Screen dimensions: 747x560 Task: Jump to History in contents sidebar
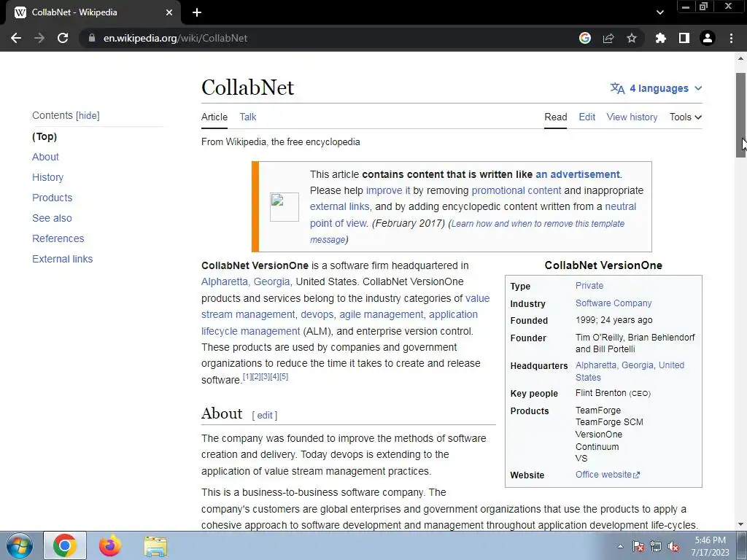47,178
